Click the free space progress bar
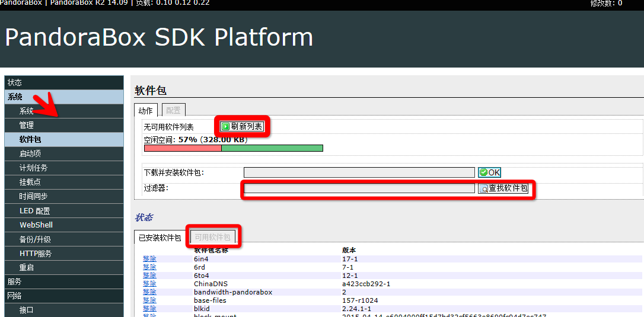The width and height of the screenshot is (644, 317). 234,148
